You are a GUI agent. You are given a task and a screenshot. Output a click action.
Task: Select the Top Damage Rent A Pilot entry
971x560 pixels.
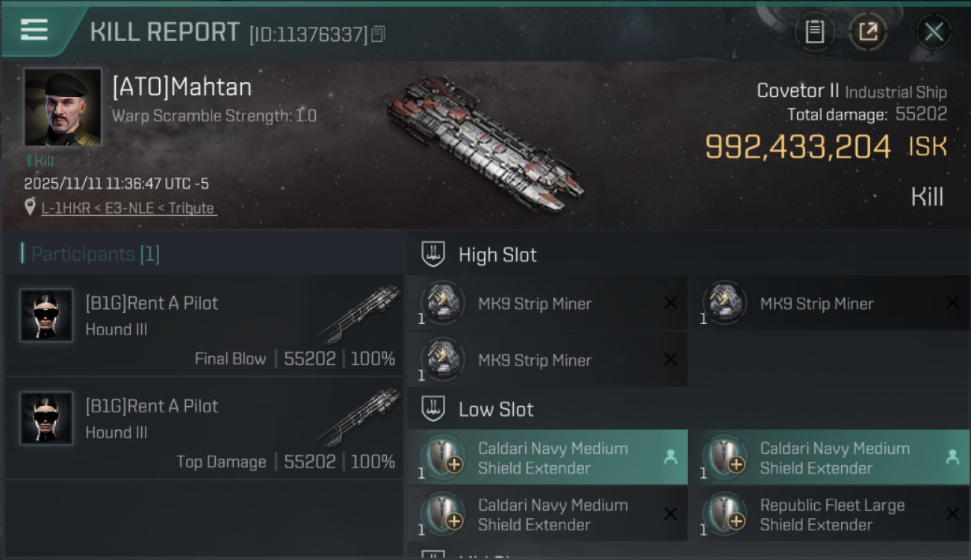(x=204, y=429)
